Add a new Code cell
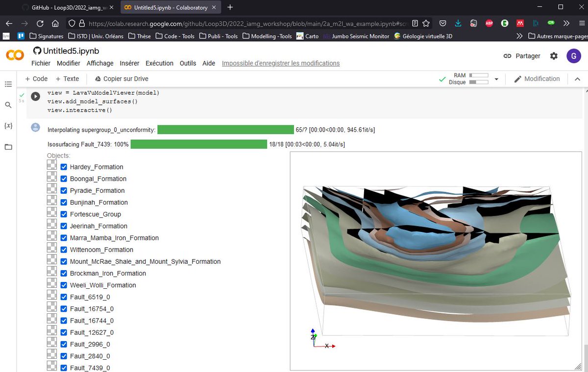This screenshot has width=588, height=372. [36, 79]
